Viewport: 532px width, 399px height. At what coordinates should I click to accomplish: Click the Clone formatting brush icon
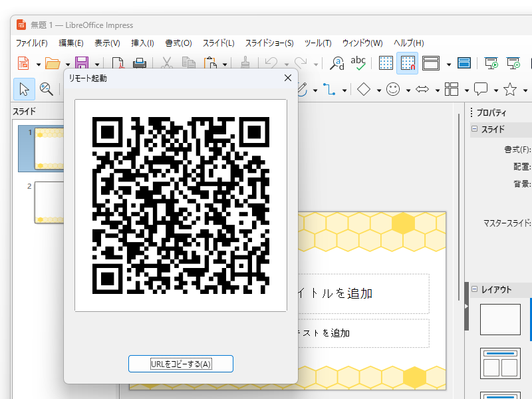[x=245, y=63]
